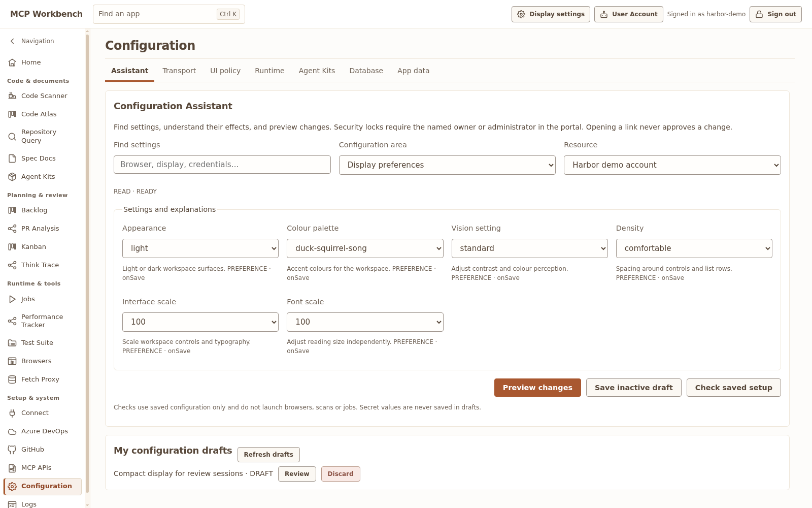
Task: Open the Think Trace icon
Action: coord(12,265)
